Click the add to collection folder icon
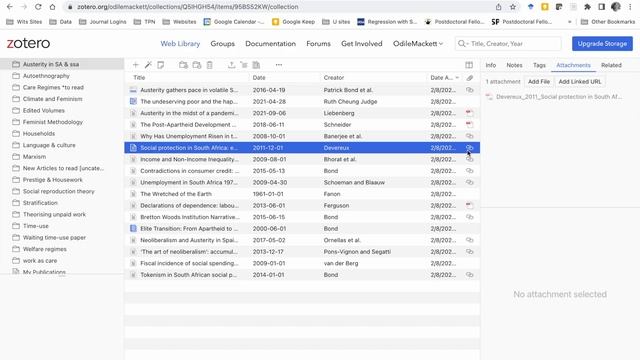 [183, 65]
